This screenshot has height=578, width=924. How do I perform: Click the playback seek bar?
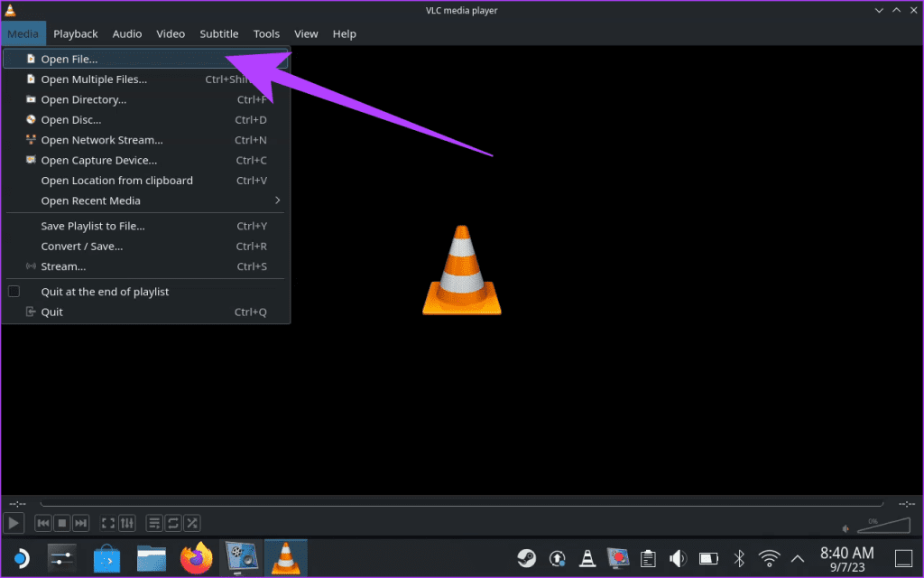(x=461, y=503)
